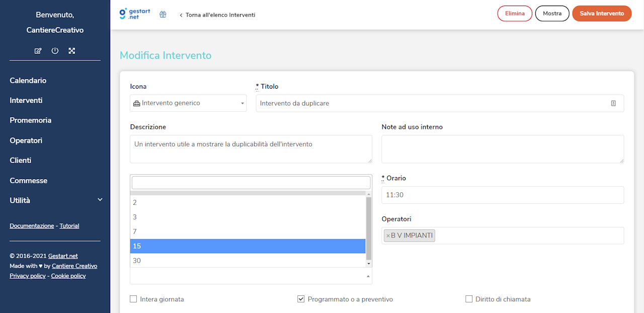Go to the Promemoria section
This screenshot has height=313, width=644.
pyautogui.click(x=30, y=120)
